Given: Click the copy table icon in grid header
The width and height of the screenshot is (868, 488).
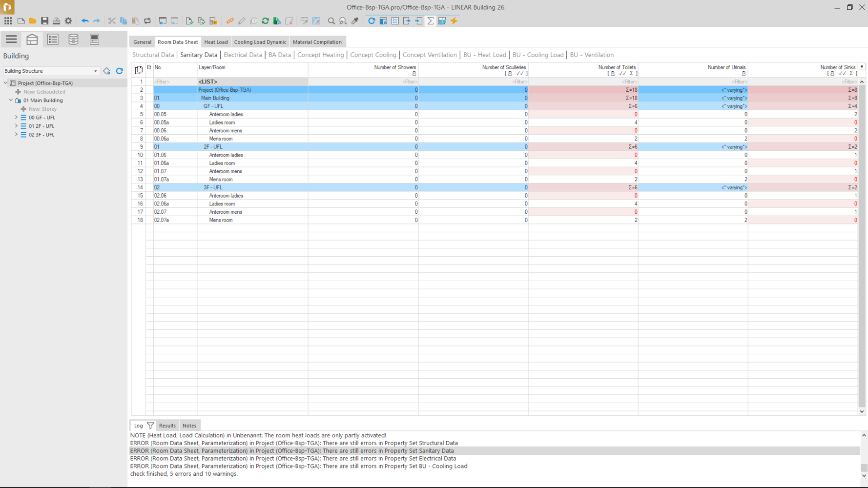Looking at the screenshot, I should (139, 70).
